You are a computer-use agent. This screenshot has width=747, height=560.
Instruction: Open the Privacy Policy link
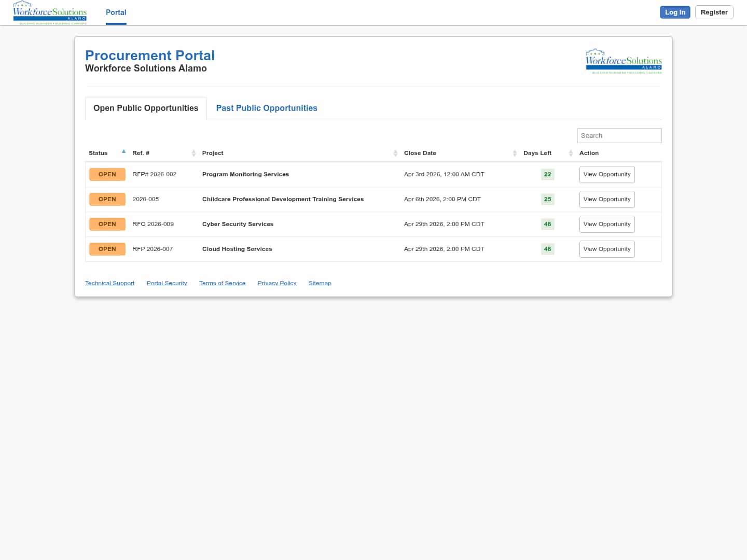pos(277,283)
